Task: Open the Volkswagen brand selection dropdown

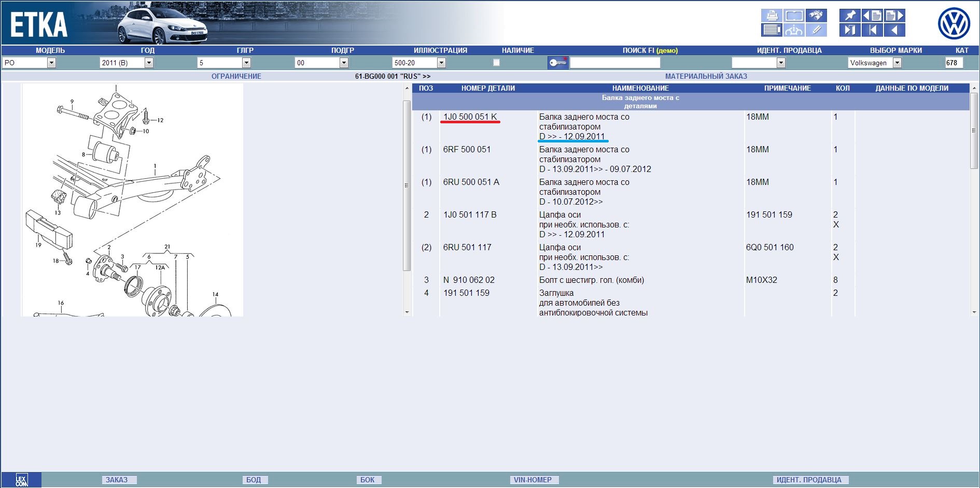Action: coord(897,63)
